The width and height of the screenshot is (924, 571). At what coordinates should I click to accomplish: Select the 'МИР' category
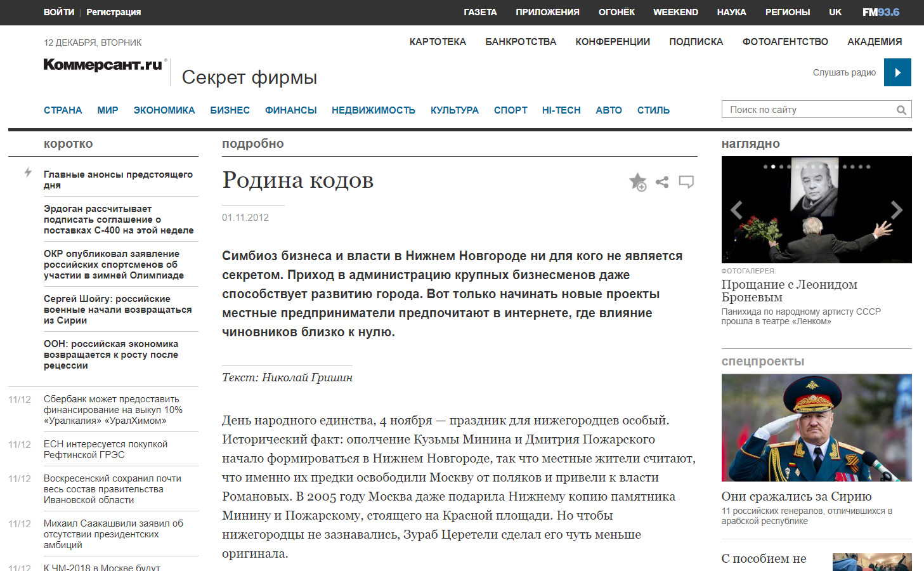point(108,110)
